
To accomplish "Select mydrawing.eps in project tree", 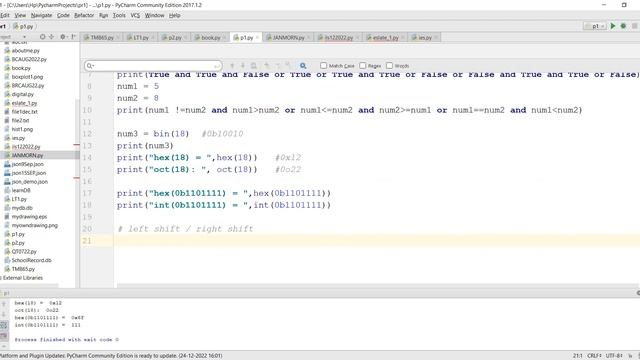I will point(29,217).
